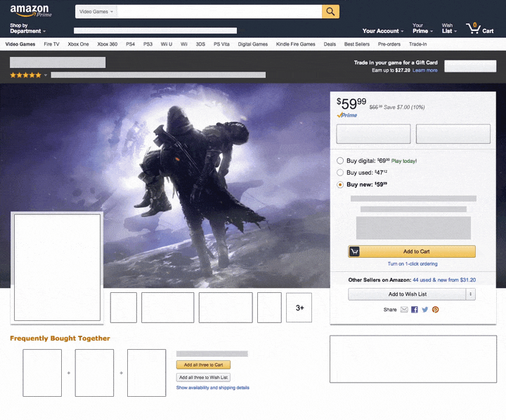Click Add to Wish List button
Screen dimensions: 506x420
407,294
